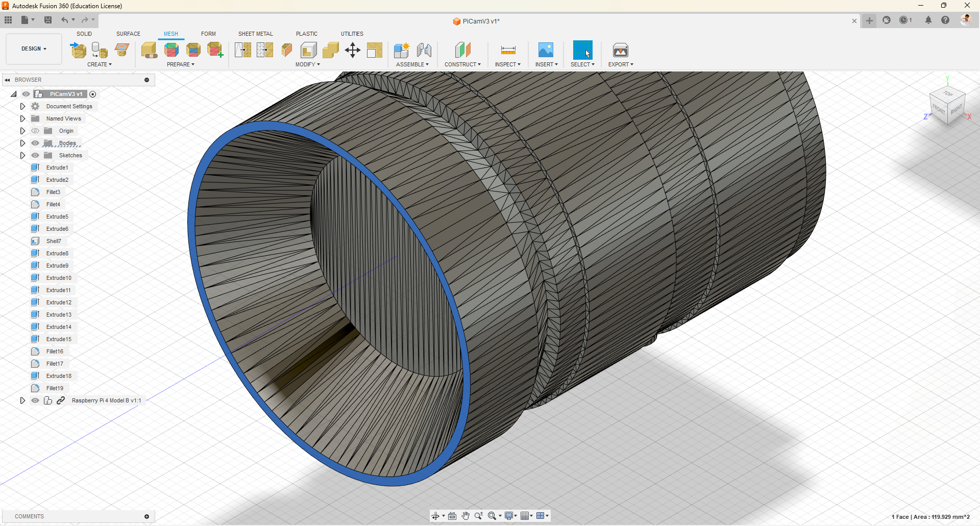Click the New Component icon in Assemble

coord(402,50)
